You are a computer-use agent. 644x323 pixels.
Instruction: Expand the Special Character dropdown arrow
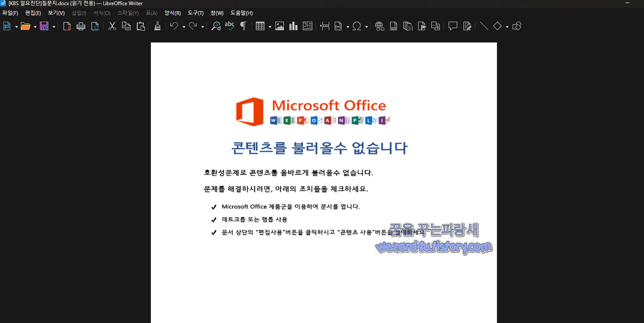click(x=367, y=27)
